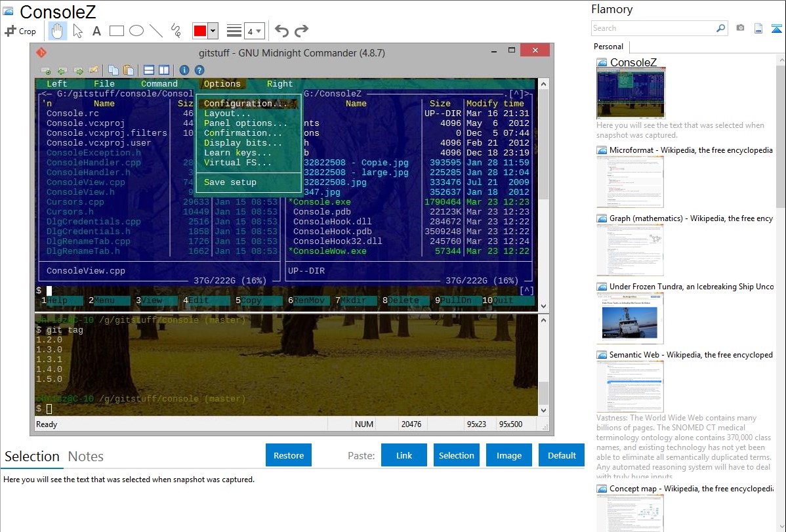Click the green next-tab arrow in ConsoleZ
Viewport: 786px width, 532px height.
(78, 70)
